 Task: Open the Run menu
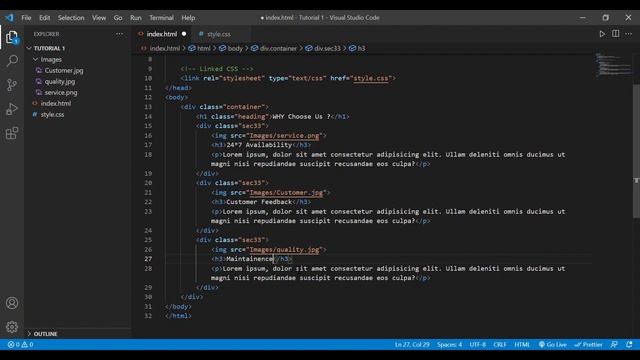click(136, 18)
